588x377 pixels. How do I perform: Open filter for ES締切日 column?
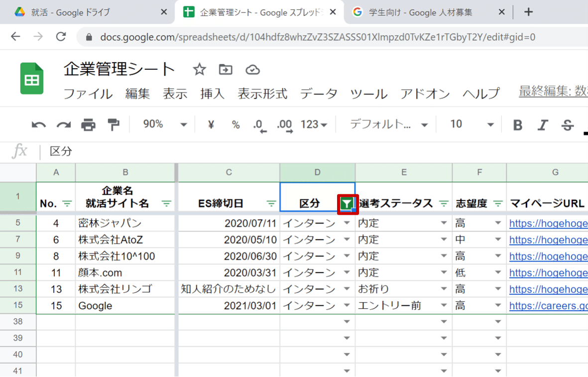point(271,204)
